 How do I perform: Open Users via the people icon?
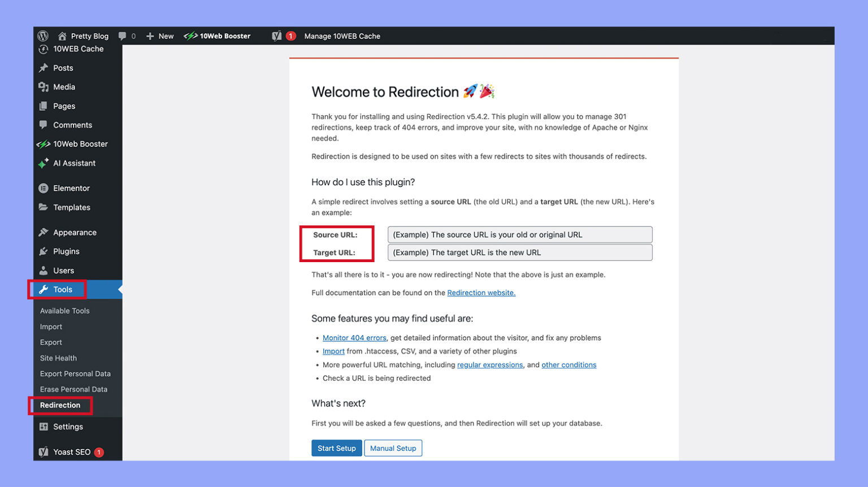pyautogui.click(x=44, y=270)
